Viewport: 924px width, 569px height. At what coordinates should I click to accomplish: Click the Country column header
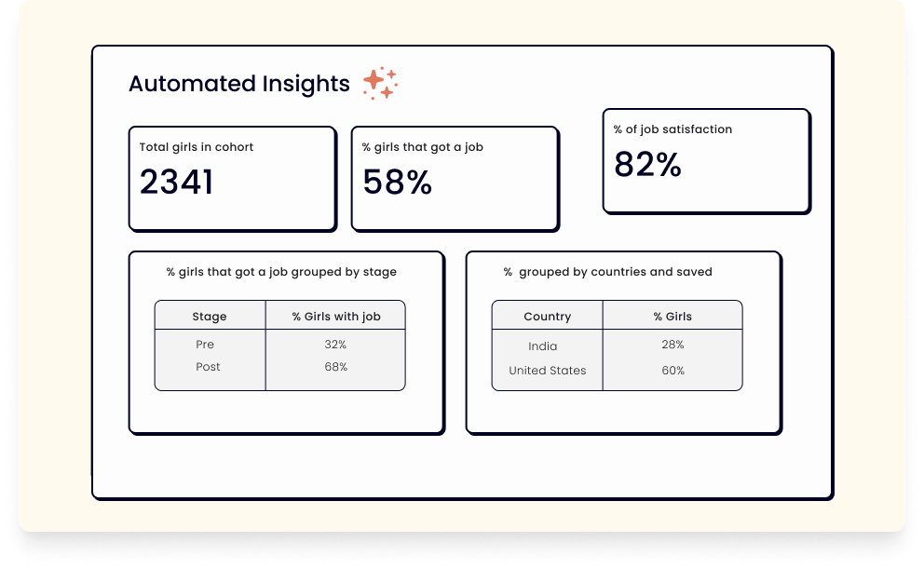pyautogui.click(x=548, y=317)
